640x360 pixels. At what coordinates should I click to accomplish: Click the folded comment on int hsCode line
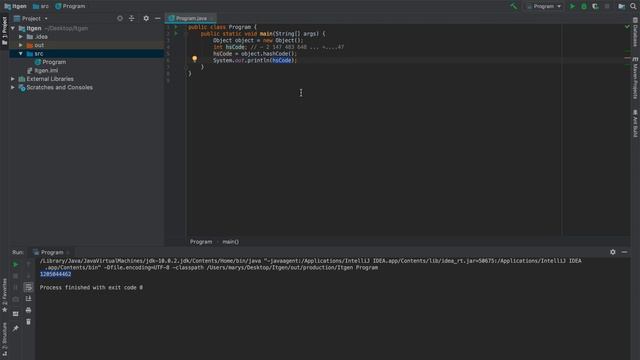click(x=298, y=47)
